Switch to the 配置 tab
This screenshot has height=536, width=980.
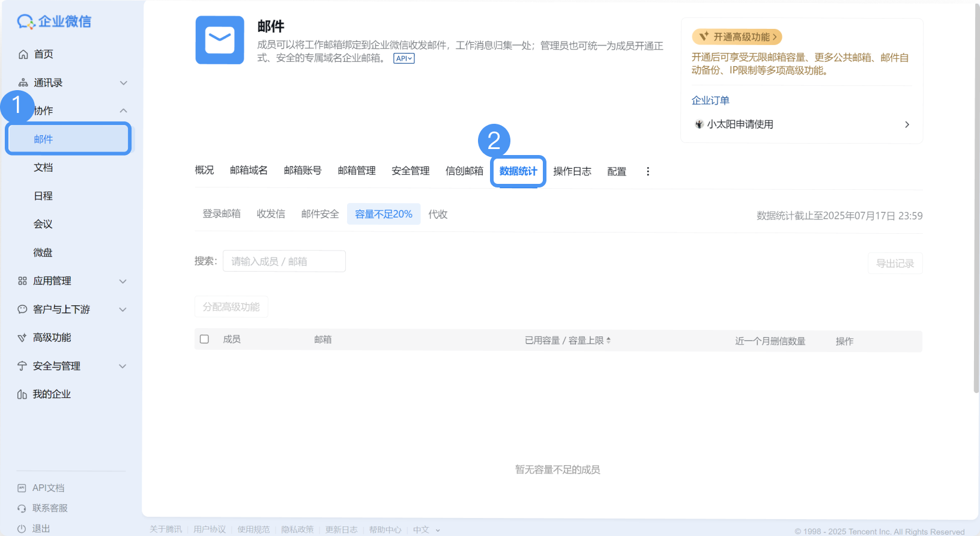617,172
